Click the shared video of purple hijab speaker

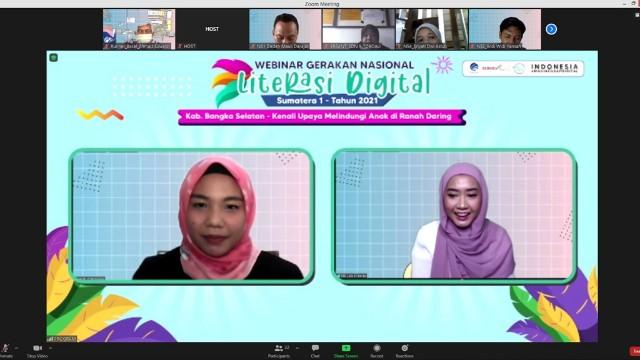pyautogui.click(x=454, y=216)
